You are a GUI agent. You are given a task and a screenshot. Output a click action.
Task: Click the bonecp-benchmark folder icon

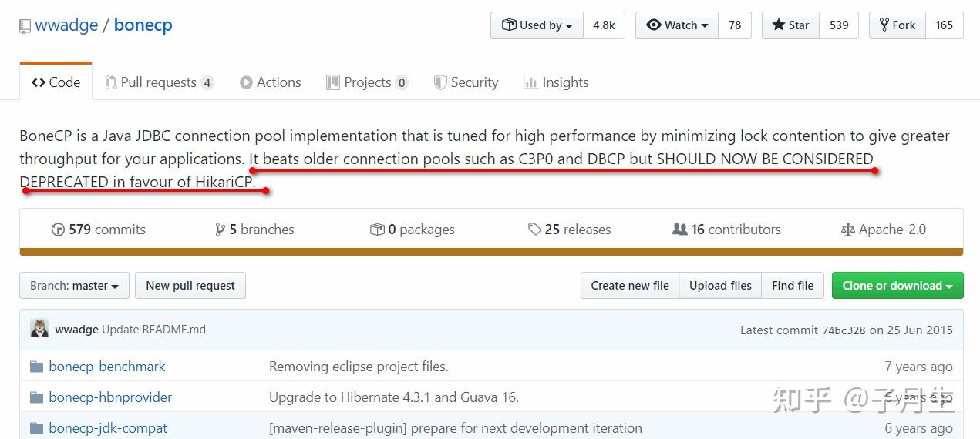[x=36, y=367]
